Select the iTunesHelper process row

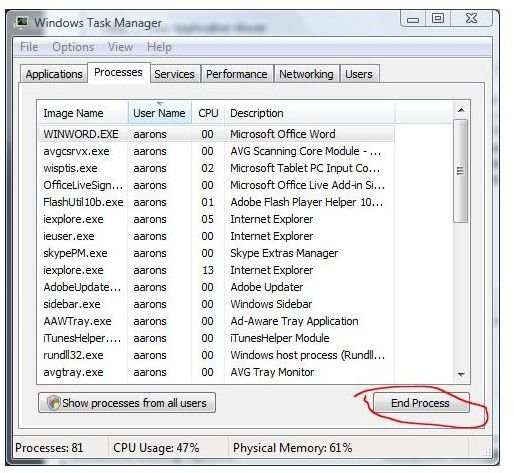(x=216, y=338)
